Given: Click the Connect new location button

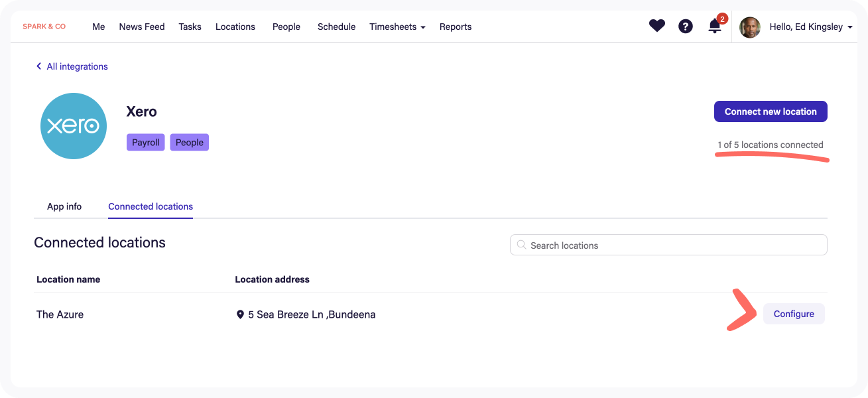Looking at the screenshot, I should coord(771,111).
